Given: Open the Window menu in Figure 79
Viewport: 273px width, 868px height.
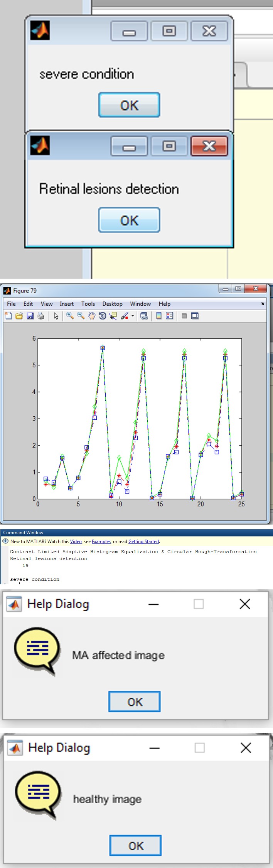Looking at the screenshot, I should pos(140,304).
